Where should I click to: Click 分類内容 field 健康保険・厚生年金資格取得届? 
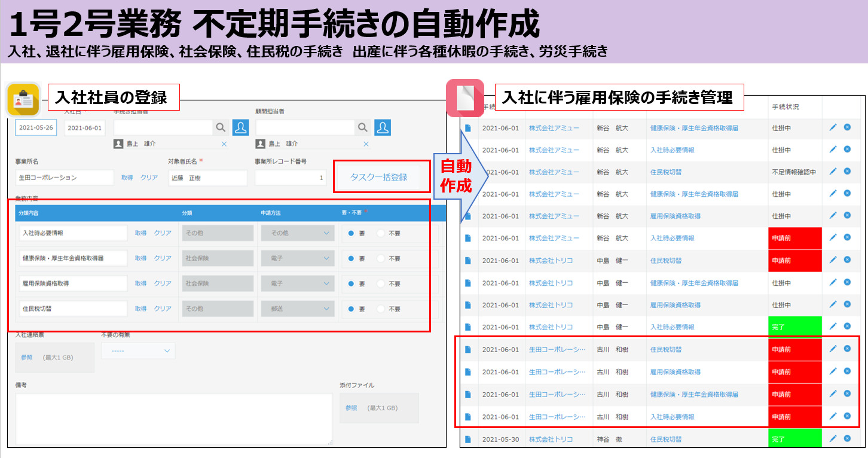73,258
